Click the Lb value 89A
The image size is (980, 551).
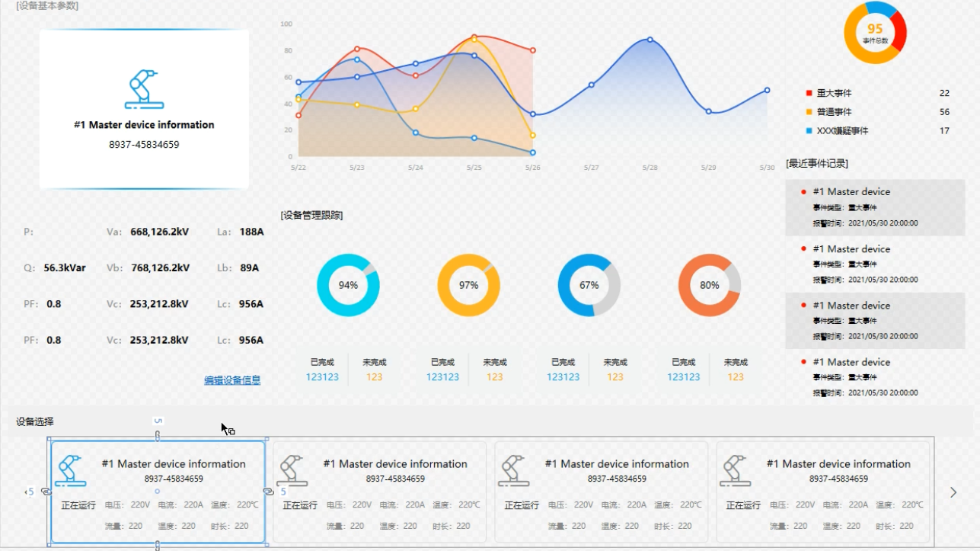249,267
